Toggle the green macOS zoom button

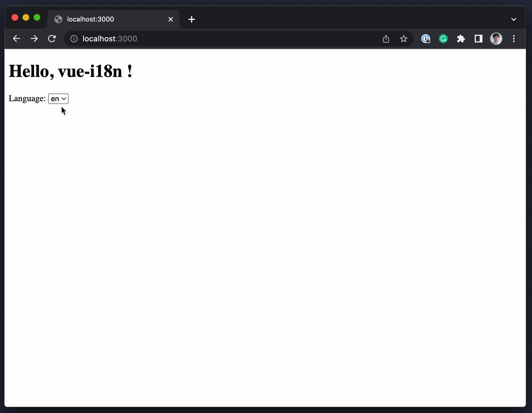click(37, 17)
